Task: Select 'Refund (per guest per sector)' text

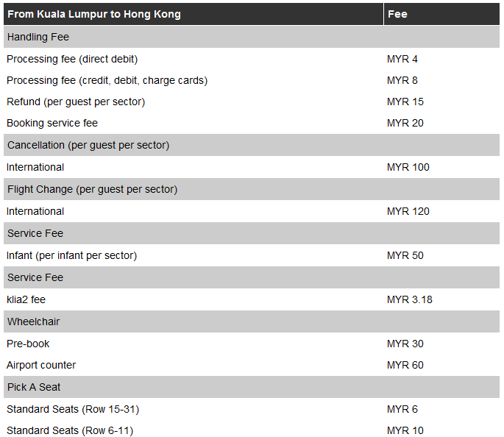Action: [77, 102]
